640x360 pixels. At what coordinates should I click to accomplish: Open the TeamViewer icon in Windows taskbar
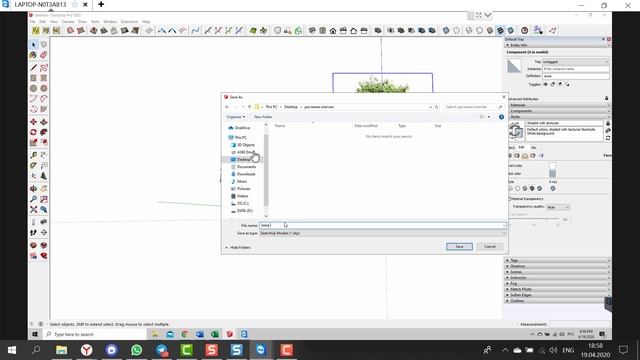coord(260,350)
